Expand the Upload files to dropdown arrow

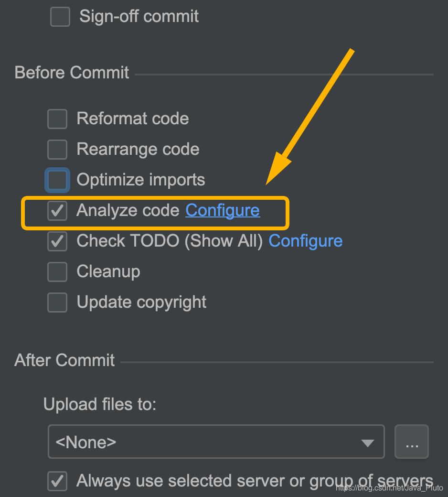(x=367, y=443)
